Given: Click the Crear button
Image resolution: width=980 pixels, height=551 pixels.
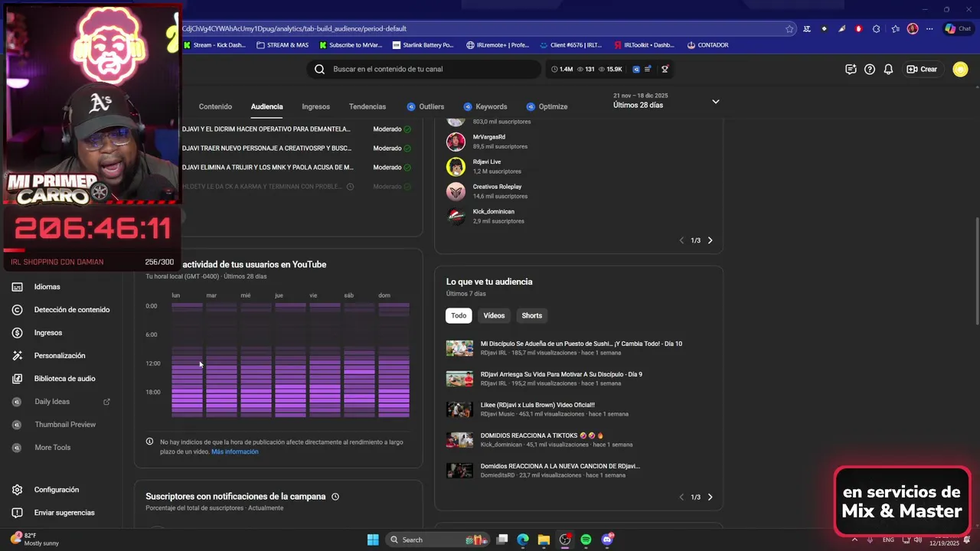Looking at the screenshot, I should 922,69.
